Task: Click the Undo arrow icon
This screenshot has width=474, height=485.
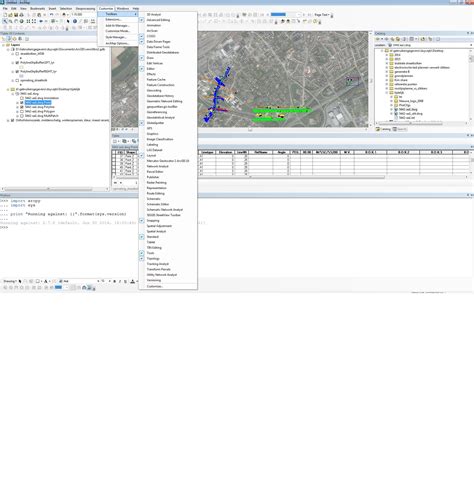Action: coord(51,15)
